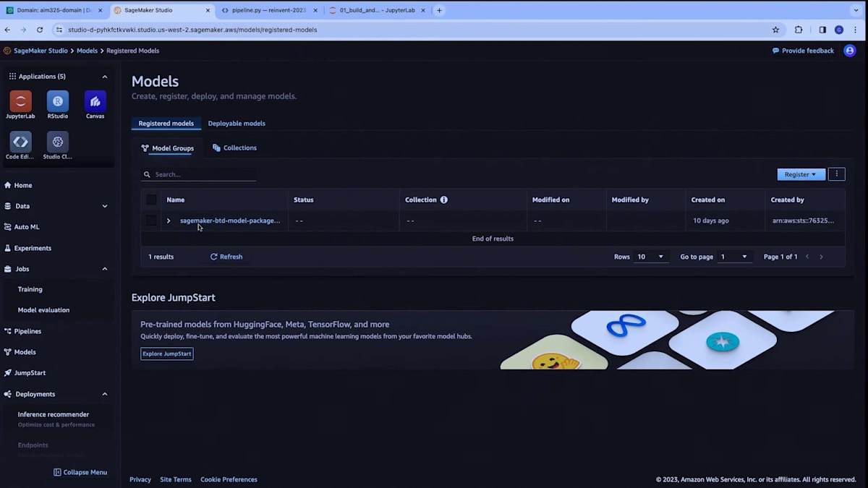Click the next page arrow
The width and height of the screenshot is (868, 488).
(821, 257)
